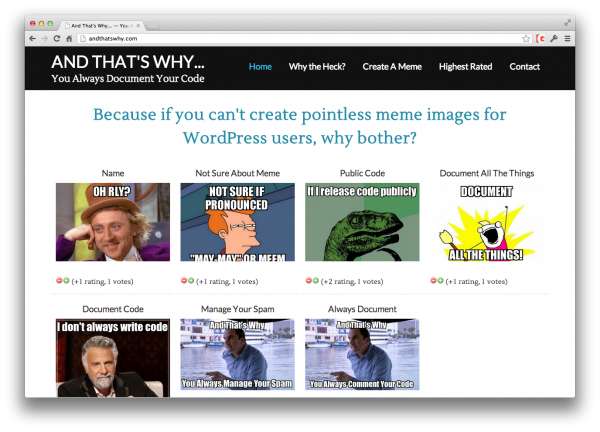Open the You Always Comment Your Code image

point(362,354)
